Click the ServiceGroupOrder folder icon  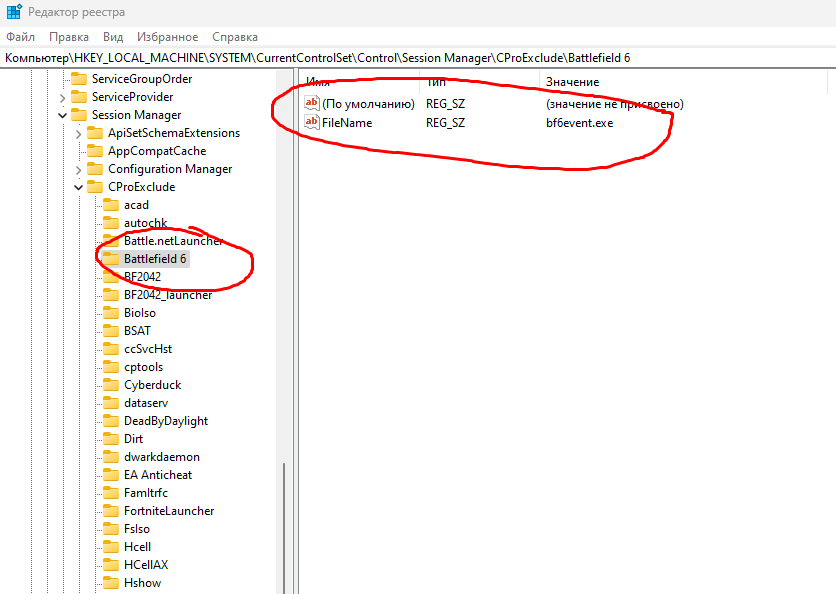(x=79, y=79)
